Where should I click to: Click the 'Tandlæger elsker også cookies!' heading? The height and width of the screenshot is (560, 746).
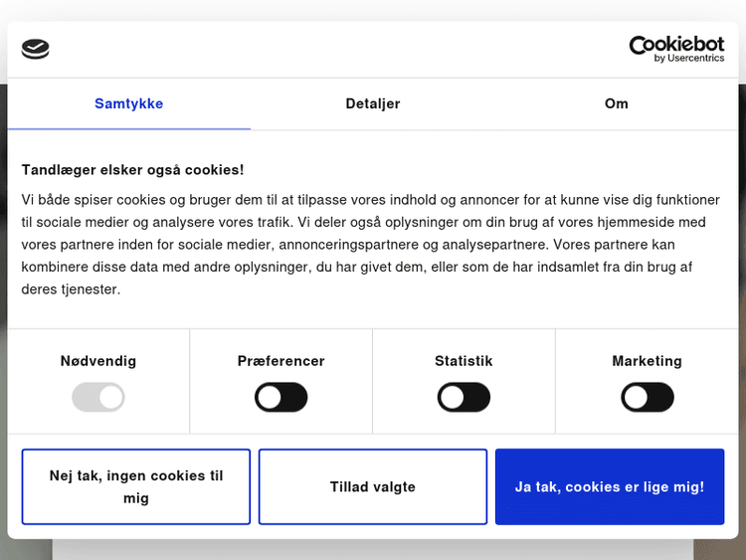click(x=133, y=170)
